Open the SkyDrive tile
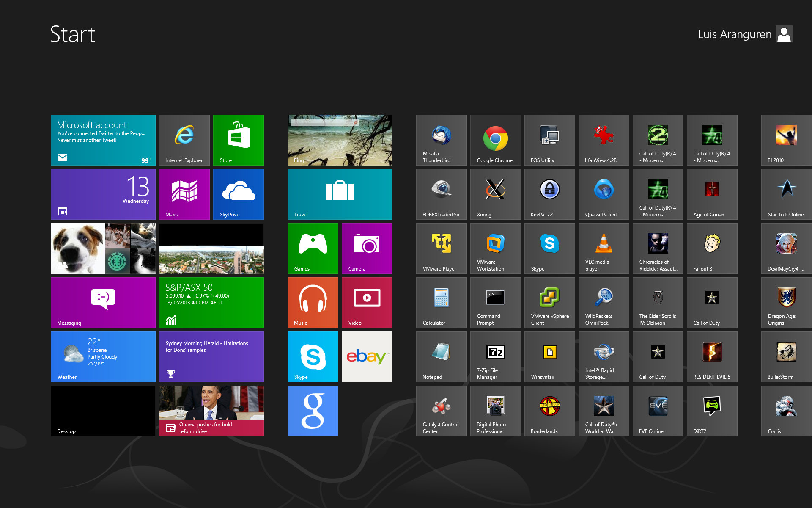812x508 pixels. (238, 194)
